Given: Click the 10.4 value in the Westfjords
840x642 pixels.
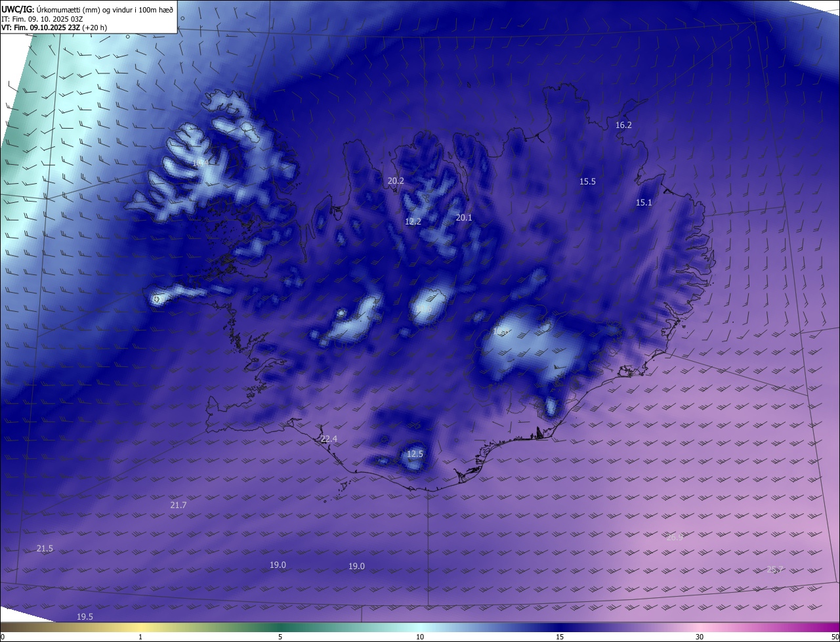Looking at the screenshot, I should point(200,162).
